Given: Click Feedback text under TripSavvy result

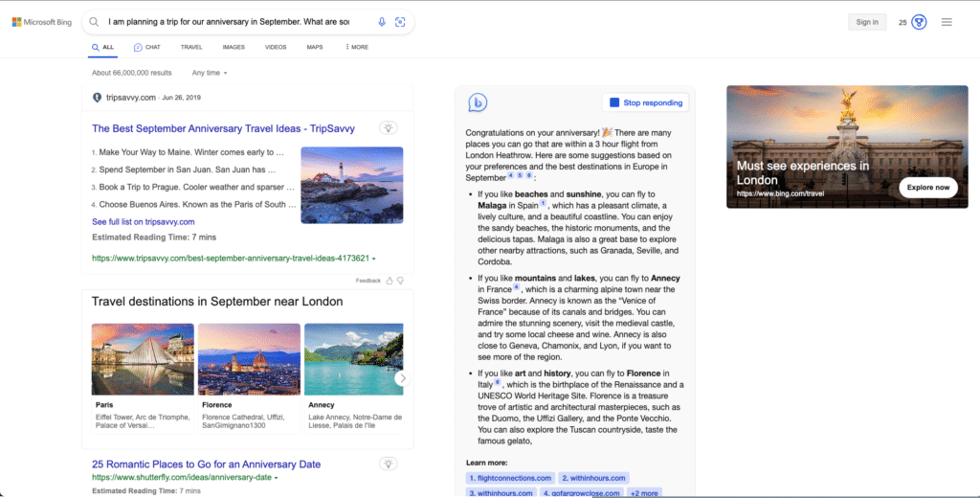Looking at the screenshot, I should click(x=368, y=281).
